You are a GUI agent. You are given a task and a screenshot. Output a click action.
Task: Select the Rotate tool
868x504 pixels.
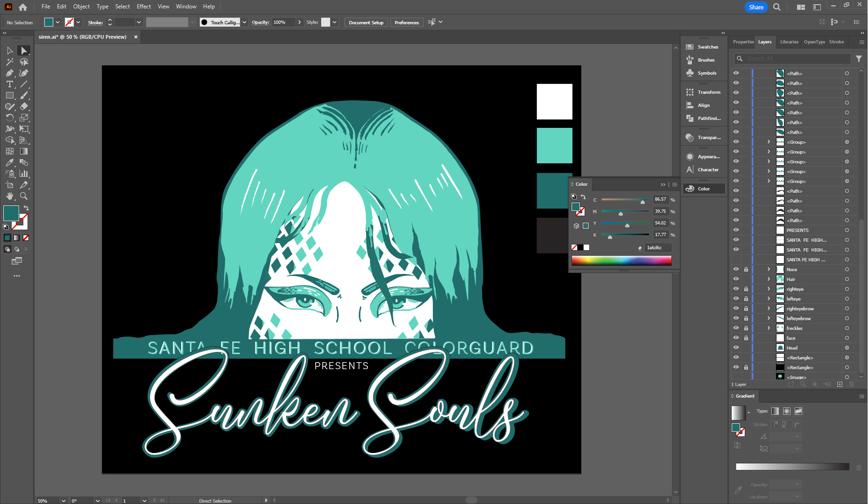10,118
